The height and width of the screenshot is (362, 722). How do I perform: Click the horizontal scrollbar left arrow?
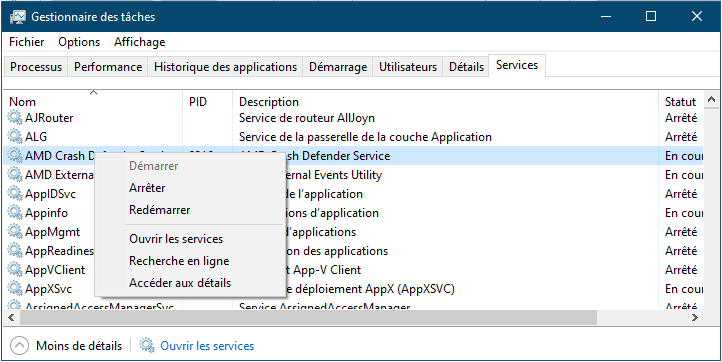coord(11,317)
